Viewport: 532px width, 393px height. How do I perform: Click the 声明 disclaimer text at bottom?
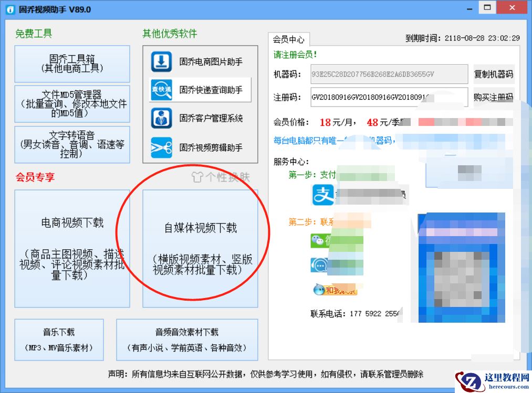[266, 374]
